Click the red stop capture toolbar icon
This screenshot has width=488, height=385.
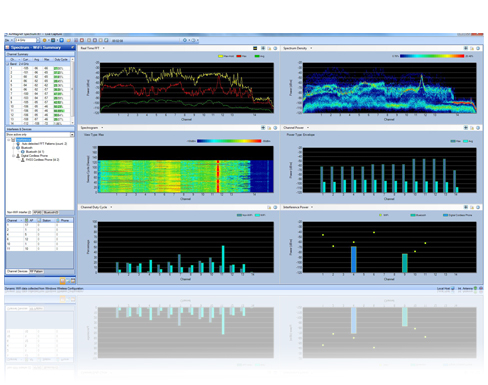click(82, 40)
